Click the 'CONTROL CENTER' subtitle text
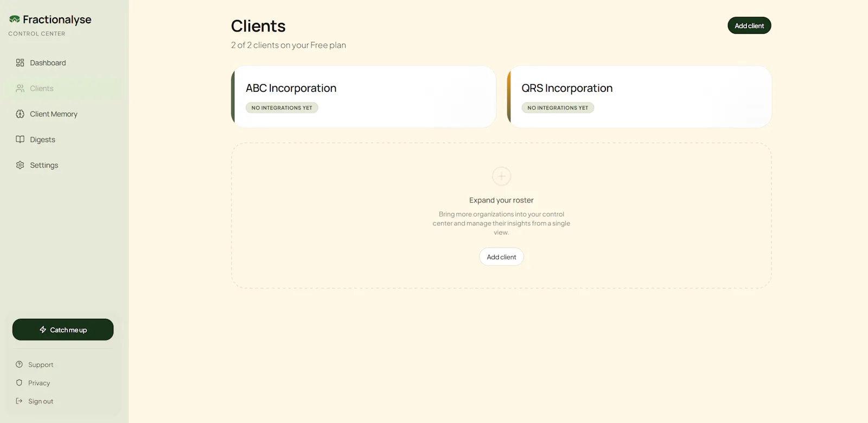This screenshot has width=868, height=423. pos(37,34)
